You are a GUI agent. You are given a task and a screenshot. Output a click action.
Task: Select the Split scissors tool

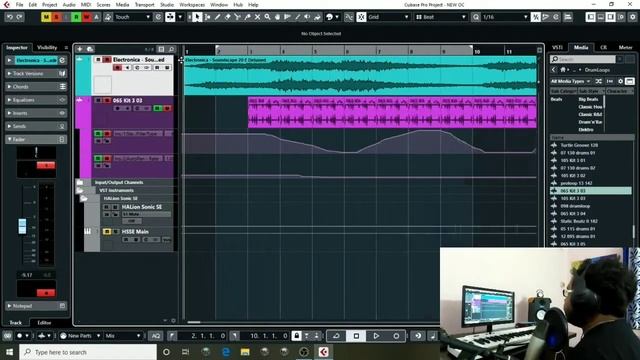coord(237,17)
